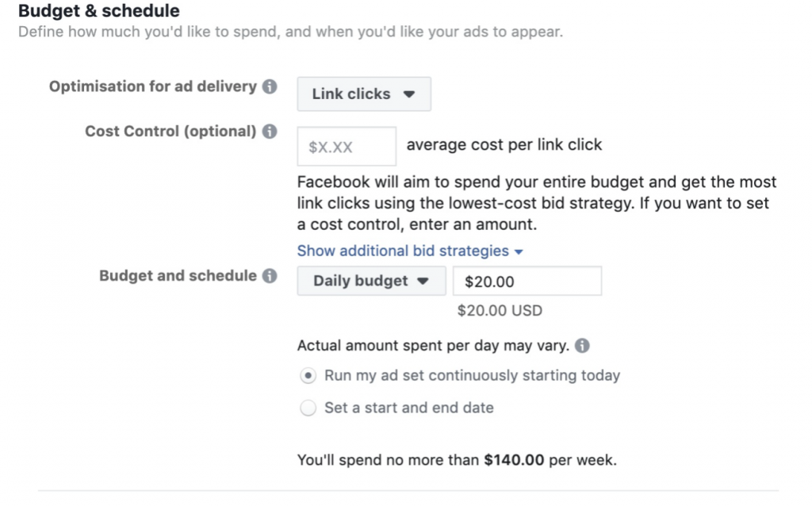Click the 'Run my ad set continuously' label text

pyautogui.click(x=473, y=375)
